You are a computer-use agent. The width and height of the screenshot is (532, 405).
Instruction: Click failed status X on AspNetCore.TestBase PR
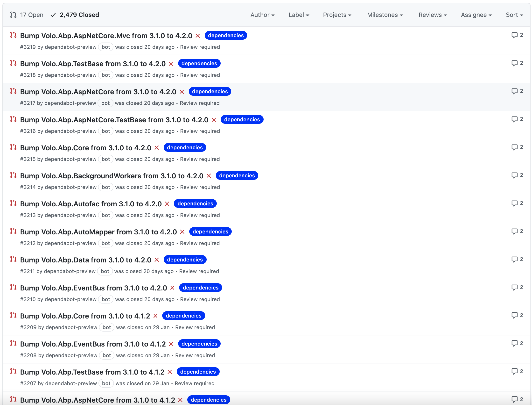coord(214,120)
